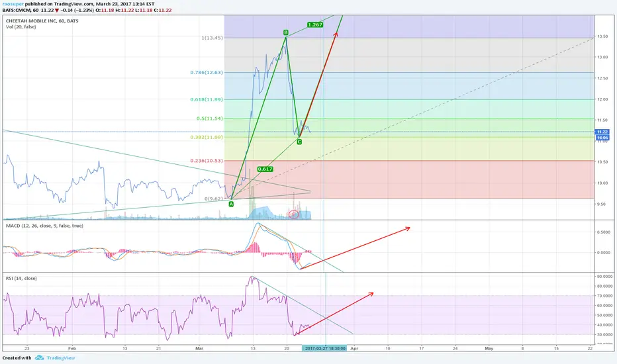Click the 2017-03-27 18:30:00 date label
The height and width of the screenshot is (364, 617).
tap(324, 348)
